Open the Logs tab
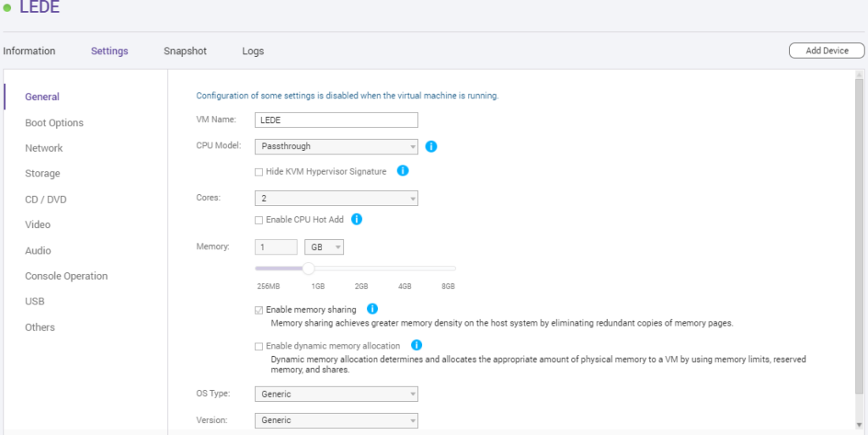This screenshot has height=435, width=868. [x=253, y=51]
